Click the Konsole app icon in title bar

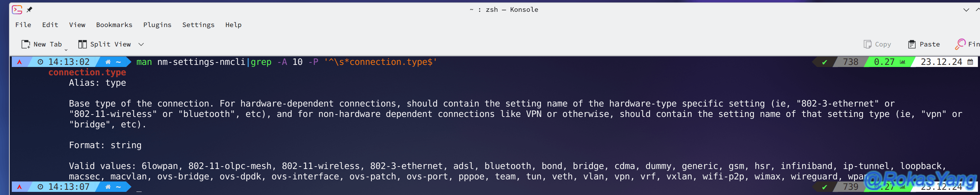[x=17, y=9]
